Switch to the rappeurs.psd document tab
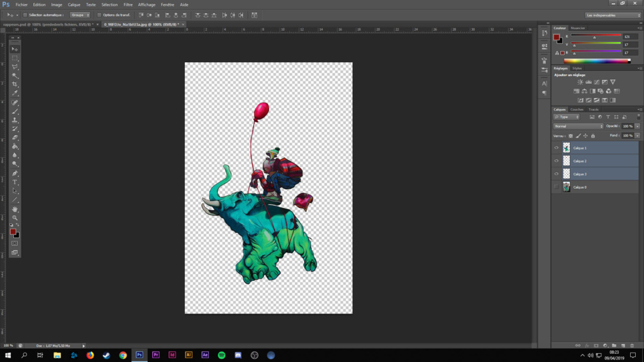 tap(48, 25)
